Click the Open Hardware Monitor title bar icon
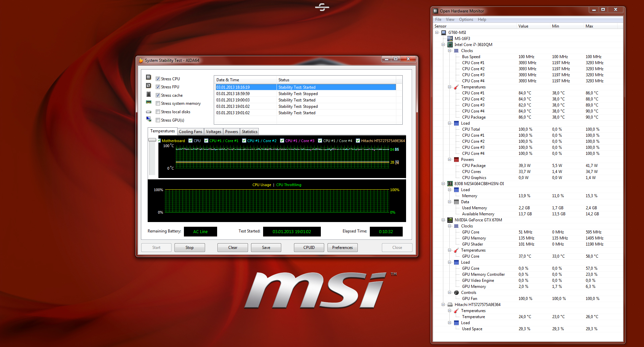Viewport: 644px width, 347px height. point(436,11)
